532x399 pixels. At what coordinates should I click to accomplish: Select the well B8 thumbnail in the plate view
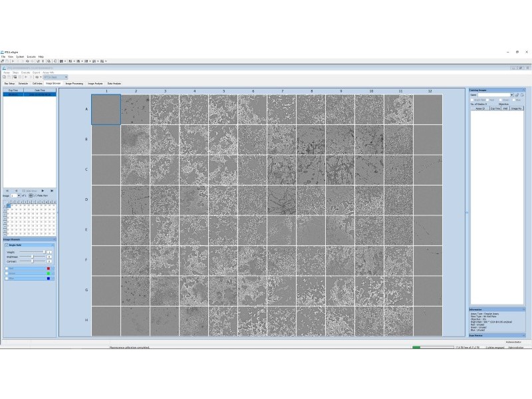coord(311,140)
